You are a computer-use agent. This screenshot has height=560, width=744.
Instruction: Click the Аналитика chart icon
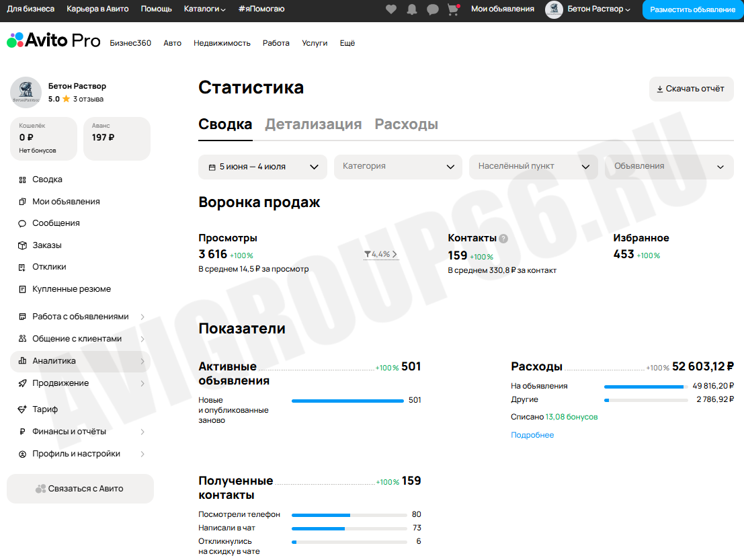point(22,361)
